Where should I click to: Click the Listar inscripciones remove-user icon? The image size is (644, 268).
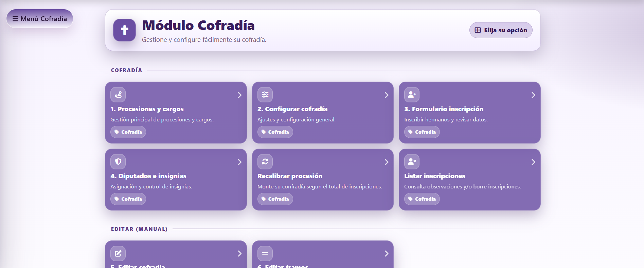(x=412, y=162)
